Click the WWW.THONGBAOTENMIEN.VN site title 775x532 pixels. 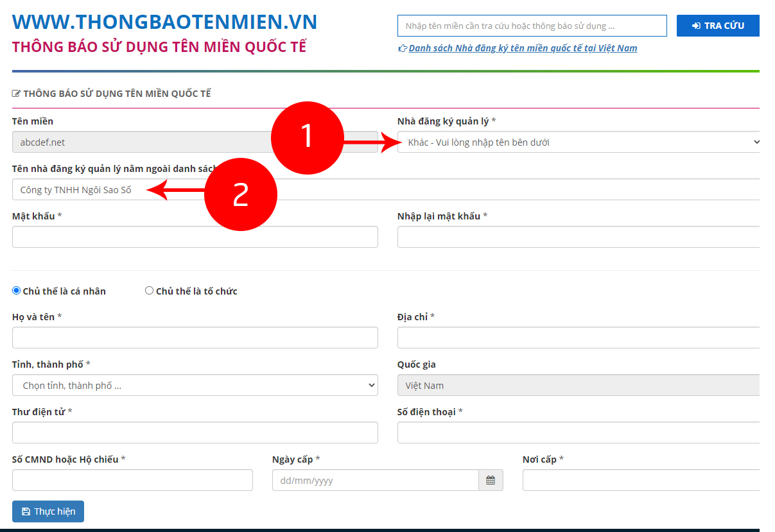[x=164, y=22]
